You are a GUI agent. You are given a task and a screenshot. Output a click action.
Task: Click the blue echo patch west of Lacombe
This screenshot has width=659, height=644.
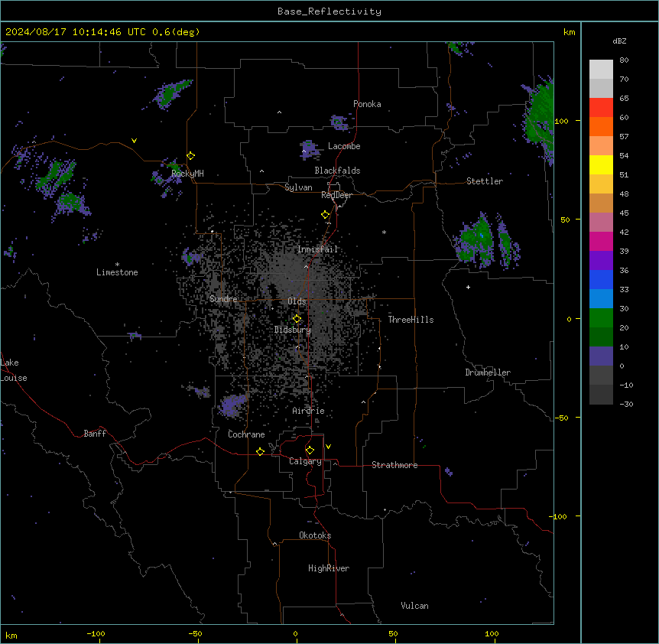pyautogui.click(x=310, y=150)
